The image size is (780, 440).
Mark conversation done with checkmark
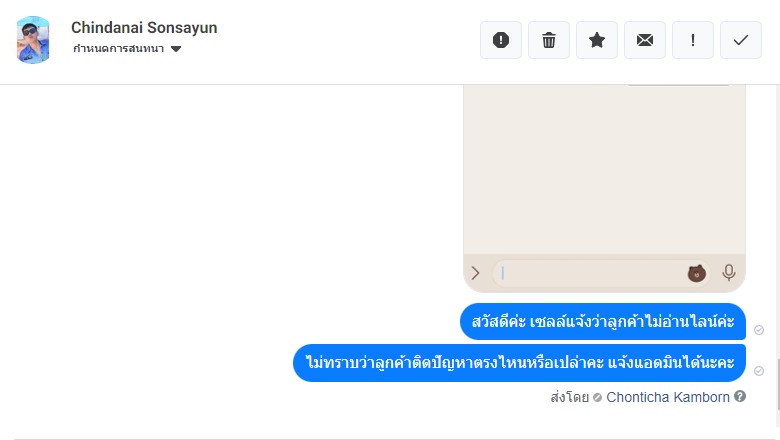click(x=741, y=40)
